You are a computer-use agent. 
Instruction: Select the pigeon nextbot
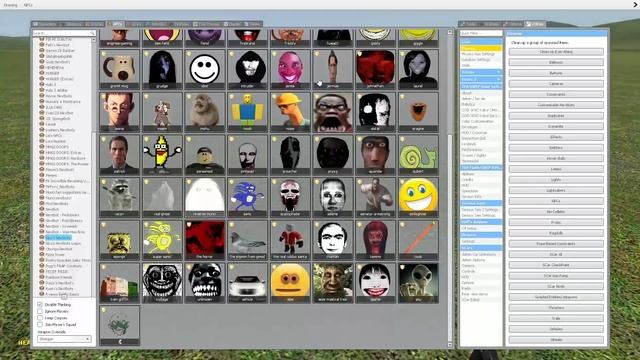pos(247,240)
